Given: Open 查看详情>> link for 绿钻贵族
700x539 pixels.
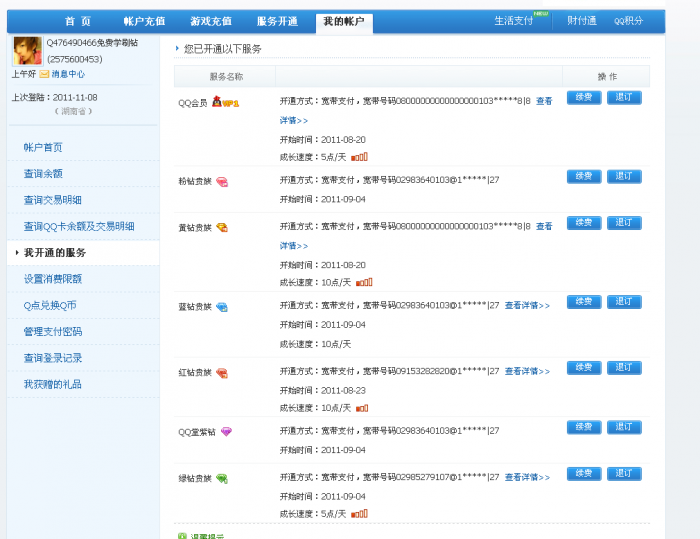Looking at the screenshot, I should coord(527,477).
